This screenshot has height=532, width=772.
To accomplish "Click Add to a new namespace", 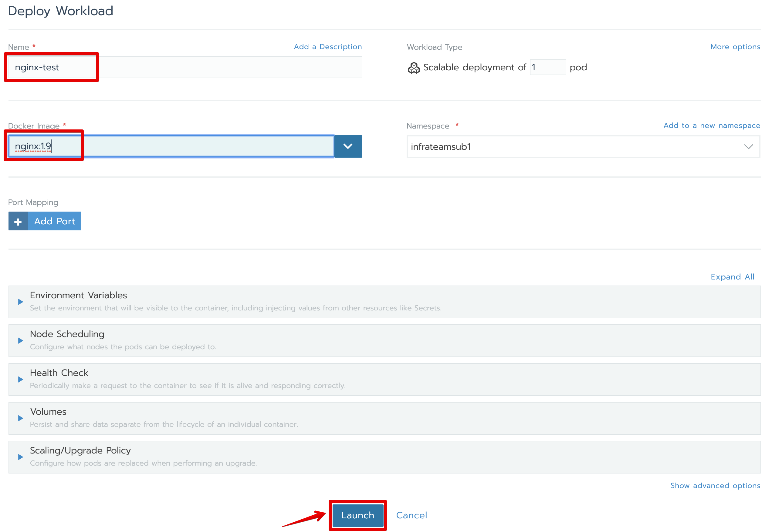I will (x=711, y=126).
